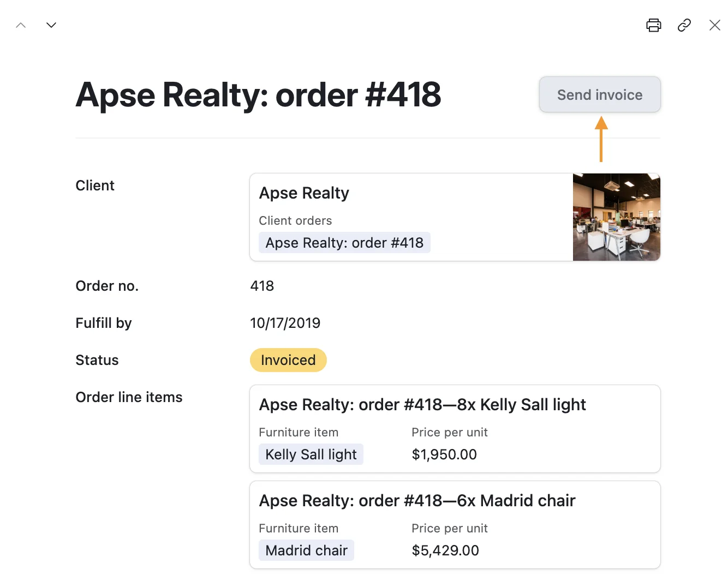728x575 pixels.
Task: Click the print record icon
Action: tap(653, 25)
